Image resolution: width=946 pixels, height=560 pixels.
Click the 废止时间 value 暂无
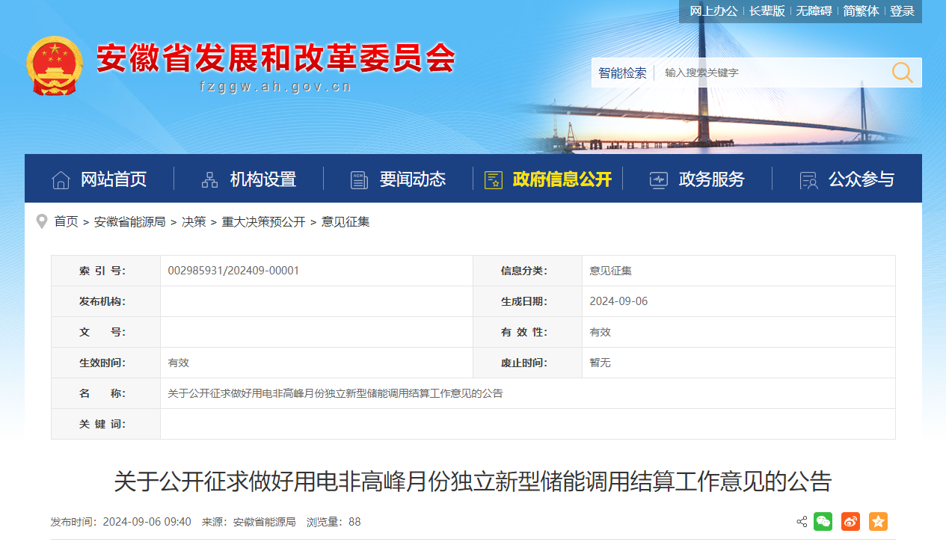pyautogui.click(x=601, y=363)
